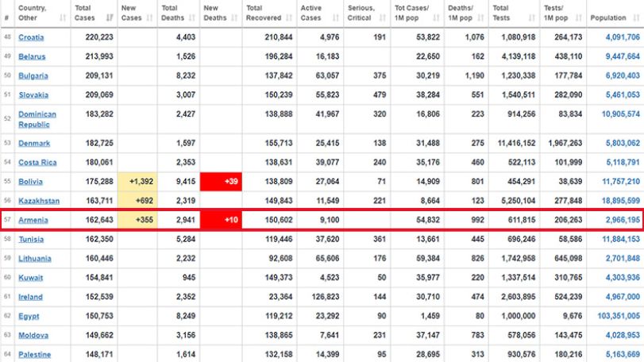644x362 pixels.
Task: Open the Armenia country link
Action: pos(33,220)
